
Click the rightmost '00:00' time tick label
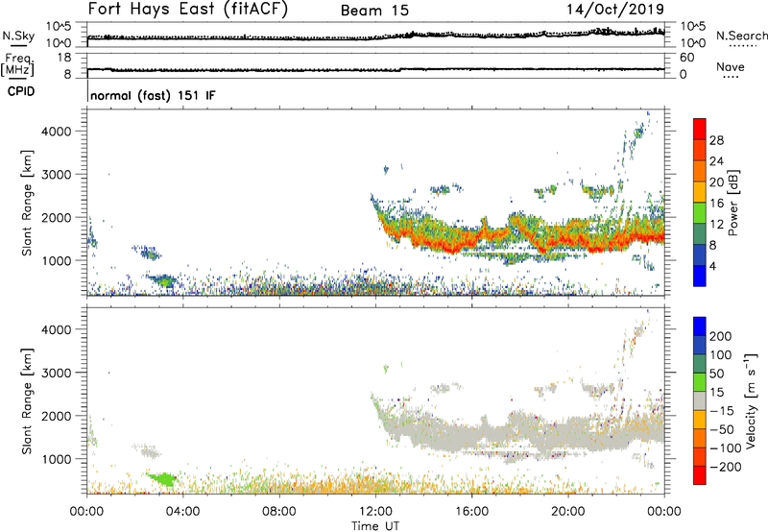point(664,512)
